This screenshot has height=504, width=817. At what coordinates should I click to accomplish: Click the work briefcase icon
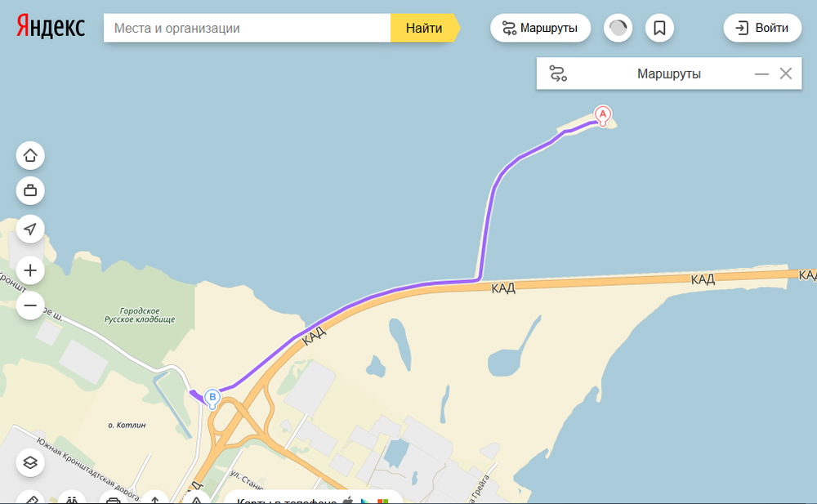click(x=30, y=191)
